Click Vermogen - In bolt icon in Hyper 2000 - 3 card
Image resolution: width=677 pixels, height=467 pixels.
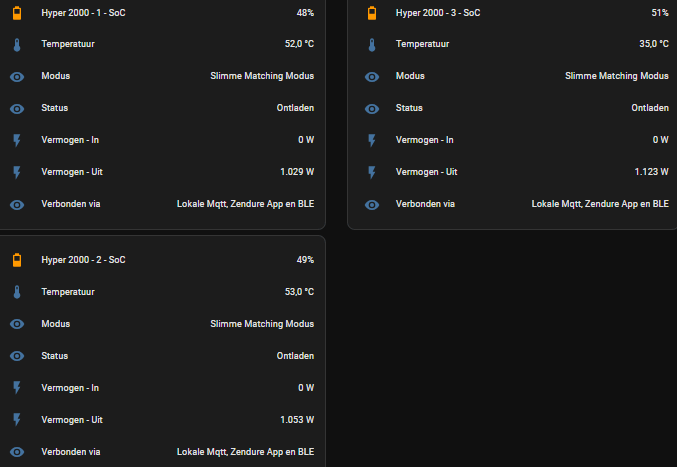tap(372, 140)
